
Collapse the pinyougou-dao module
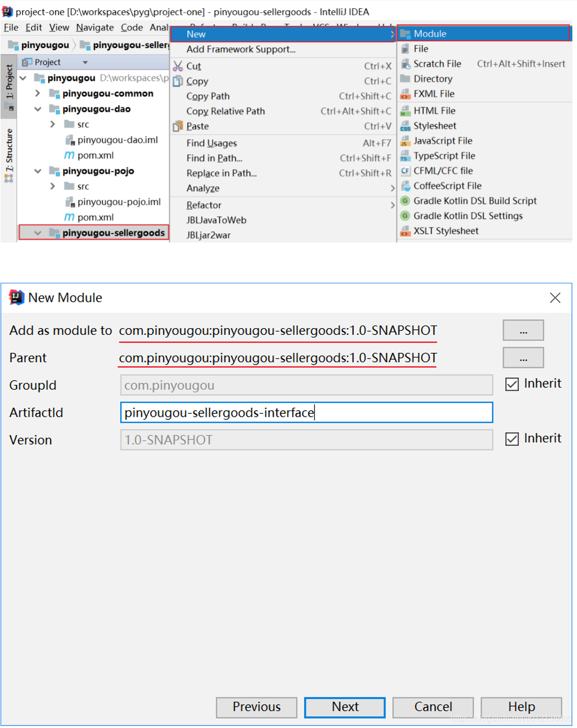pyautogui.click(x=38, y=109)
